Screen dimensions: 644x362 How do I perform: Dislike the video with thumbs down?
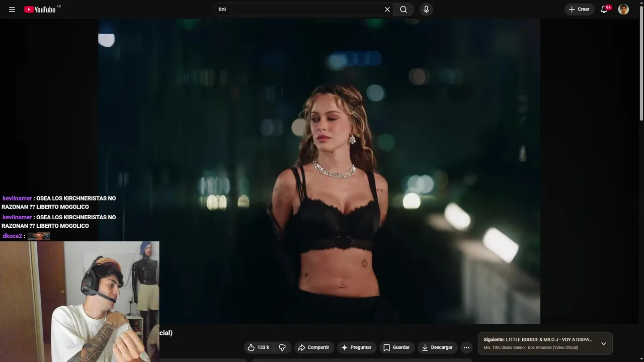point(282,347)
